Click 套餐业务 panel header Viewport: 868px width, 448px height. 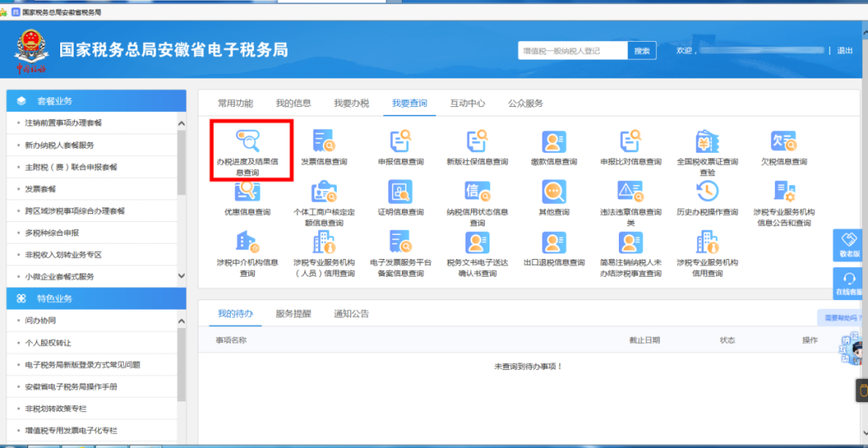[x=96, y=101]
